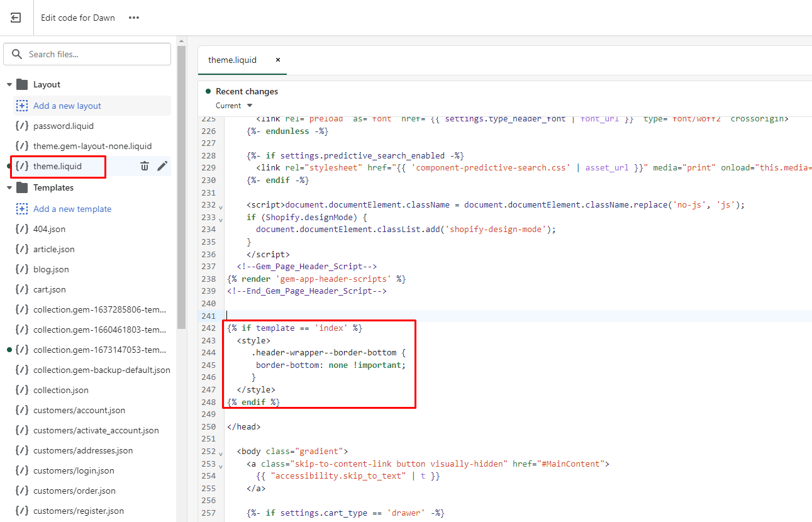Click the code file icon beside cart.json

(x=22, y=289)
